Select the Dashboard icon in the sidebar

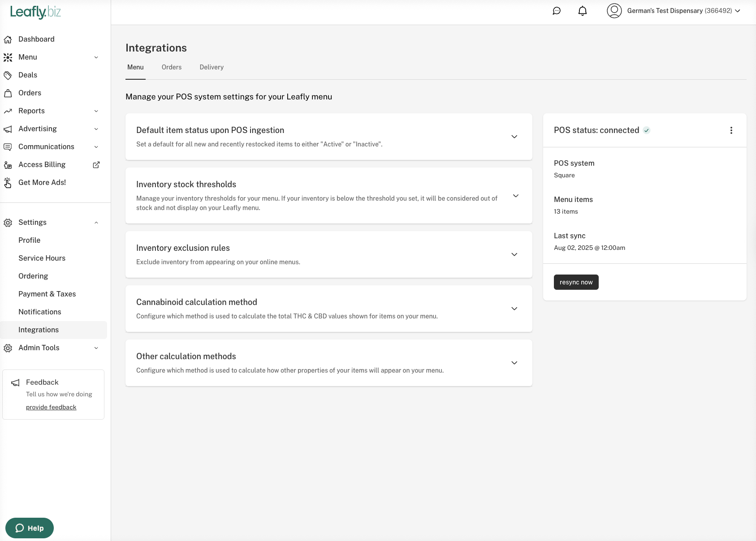8,39
